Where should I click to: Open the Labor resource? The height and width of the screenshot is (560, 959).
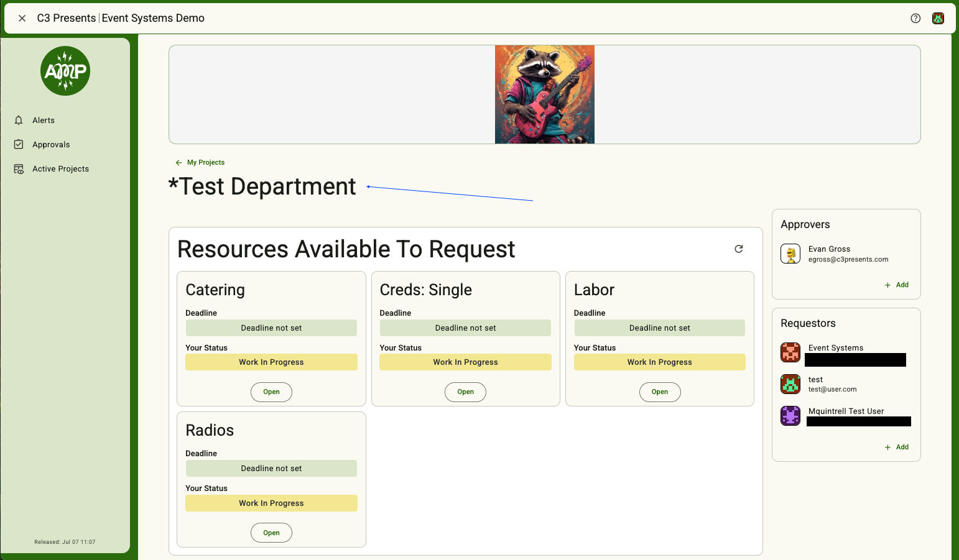click(660, 392)
